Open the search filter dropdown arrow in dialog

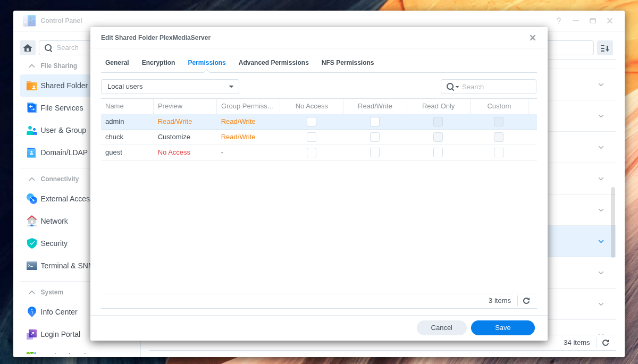pos(457,87)
